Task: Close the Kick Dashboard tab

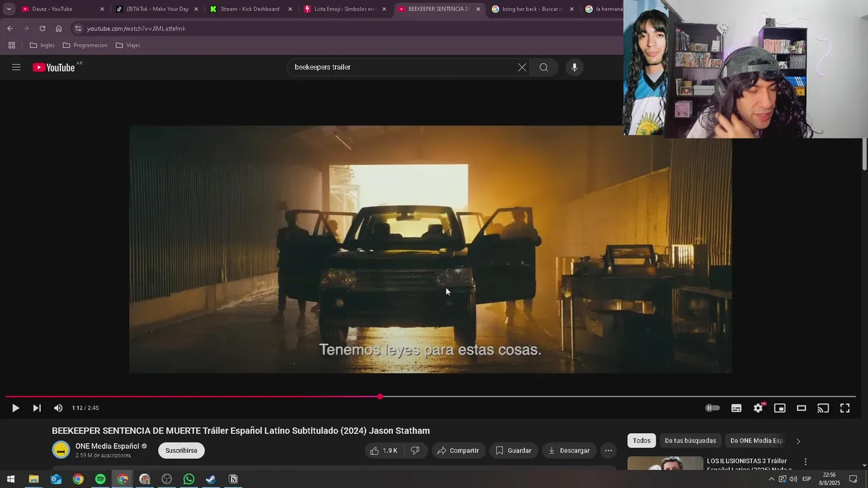Action: (x=290, y=9)
